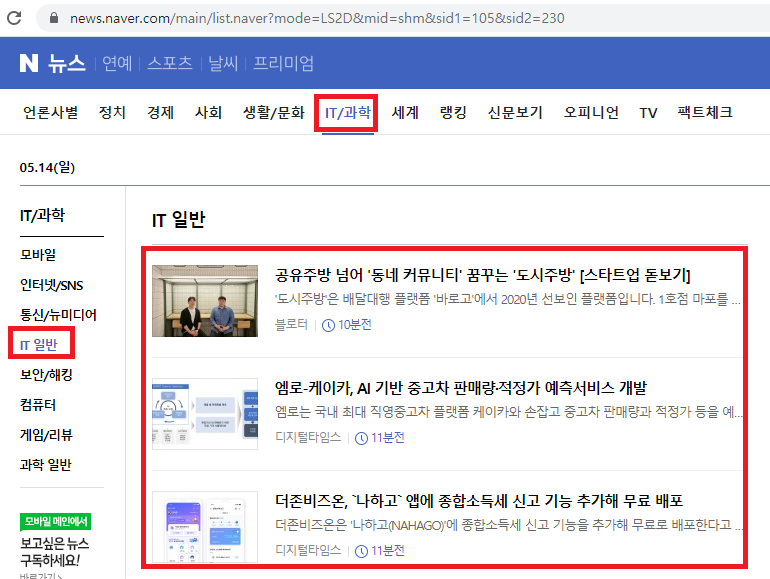Open 보안/해킹 category in sidebar
Viewport: 770px width, 579px height.
click(46, 375)
